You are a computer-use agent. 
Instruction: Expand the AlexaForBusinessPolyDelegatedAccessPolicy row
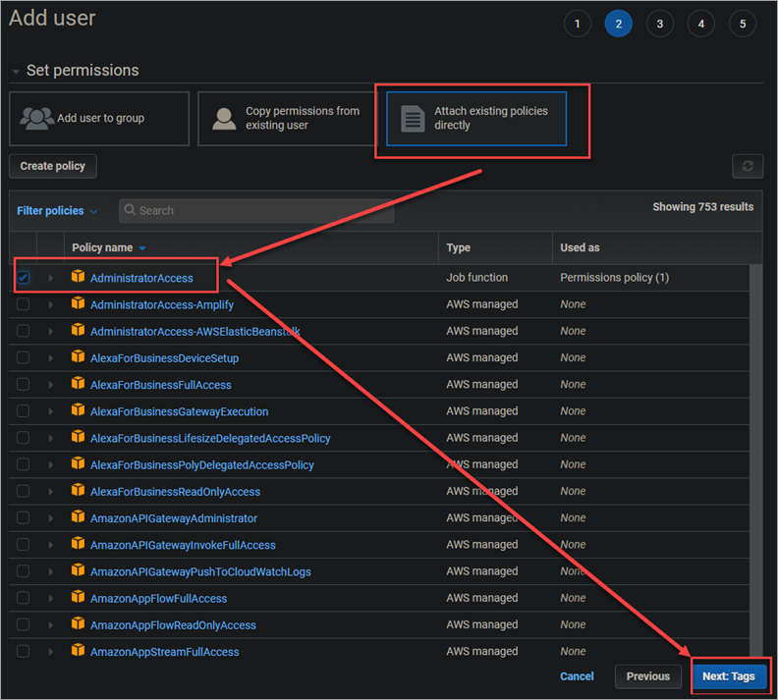51,465
